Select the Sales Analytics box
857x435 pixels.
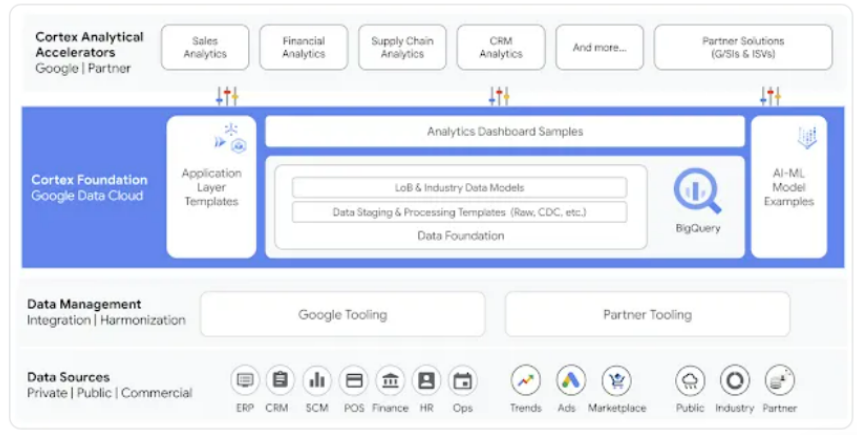(205, 47)
